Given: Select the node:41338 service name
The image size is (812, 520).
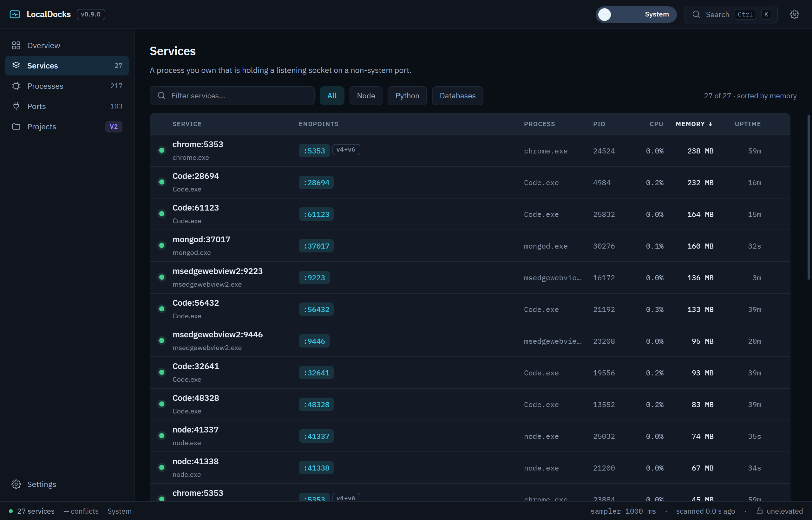Looking at the screenshot, I should pos(195,461).
